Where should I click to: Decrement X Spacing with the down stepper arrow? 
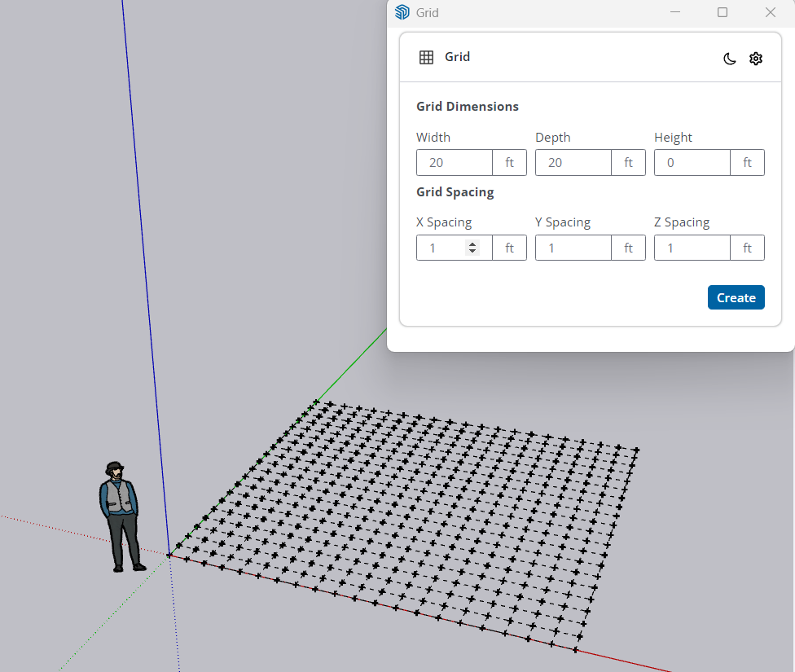474,251
